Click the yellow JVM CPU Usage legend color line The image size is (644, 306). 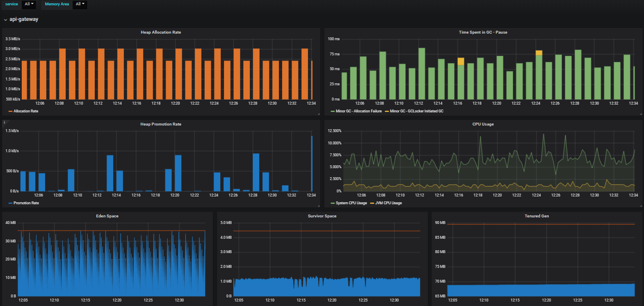pos(372,203)
